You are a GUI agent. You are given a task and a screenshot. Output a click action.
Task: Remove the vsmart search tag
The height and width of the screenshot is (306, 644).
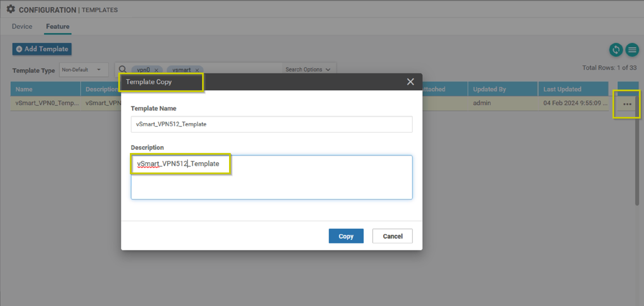(197, 70)
